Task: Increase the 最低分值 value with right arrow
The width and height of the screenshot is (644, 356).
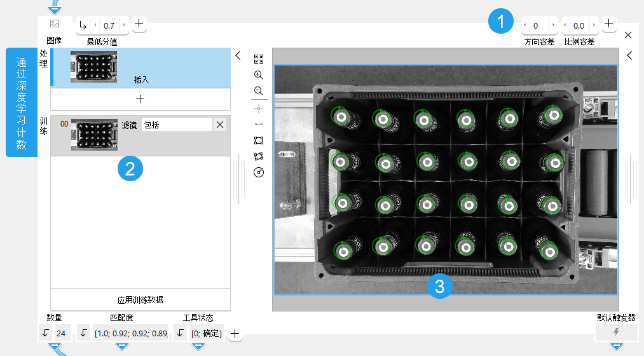Action: tap(123, 25)
